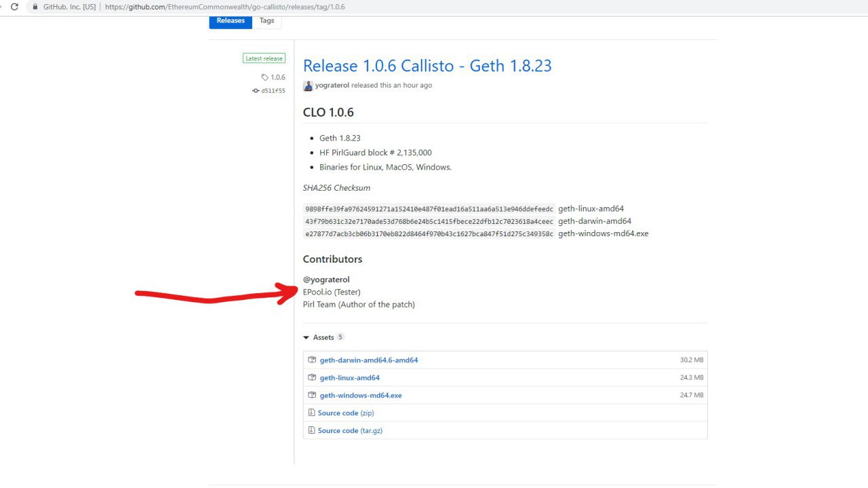The image size is (868, 488).
Task: Switch to the Tags tab
Action: [x=267, y=20]
